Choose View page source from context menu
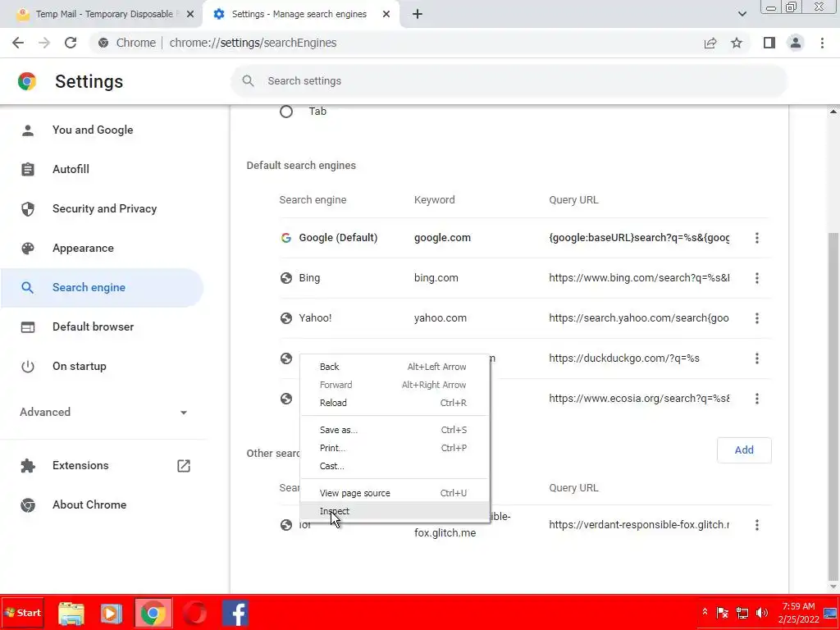840x630 pixels. pyautogui.click(x=395, y=493)
